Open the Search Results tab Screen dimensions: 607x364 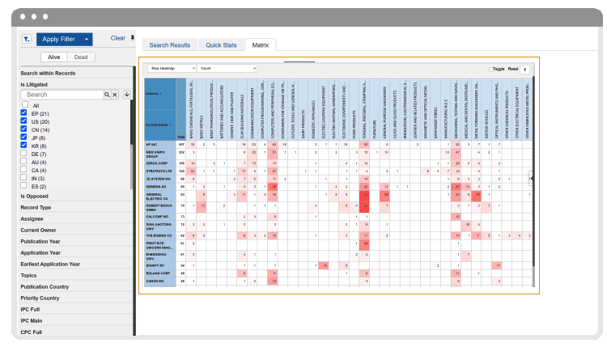170,44
